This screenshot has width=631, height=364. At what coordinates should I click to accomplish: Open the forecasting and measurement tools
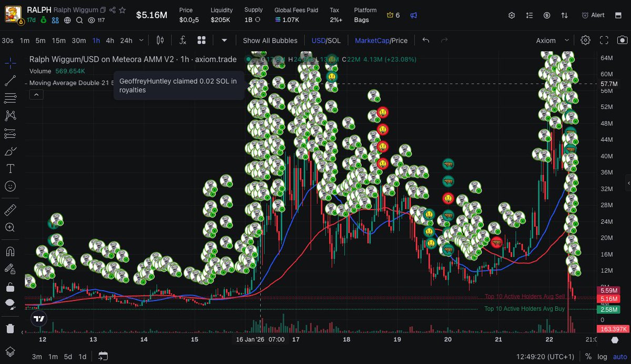click(10, 133)
